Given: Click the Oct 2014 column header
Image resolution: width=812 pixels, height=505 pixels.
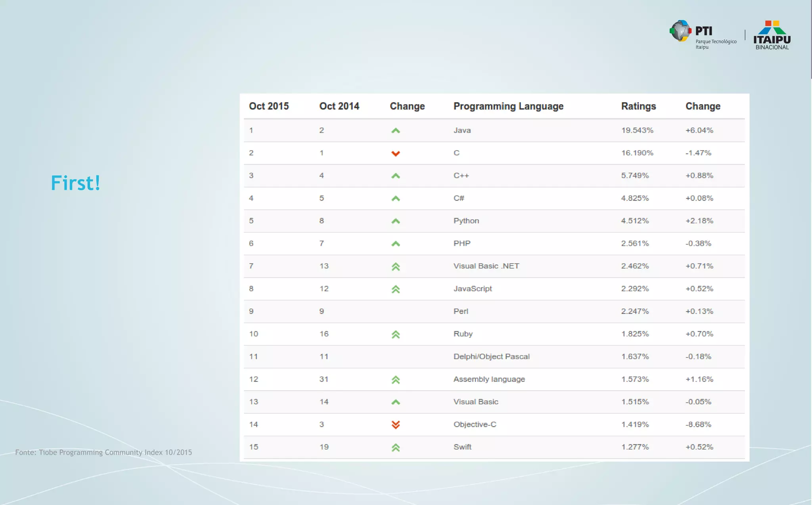Looking at the screenshot, I should point(339,106).
